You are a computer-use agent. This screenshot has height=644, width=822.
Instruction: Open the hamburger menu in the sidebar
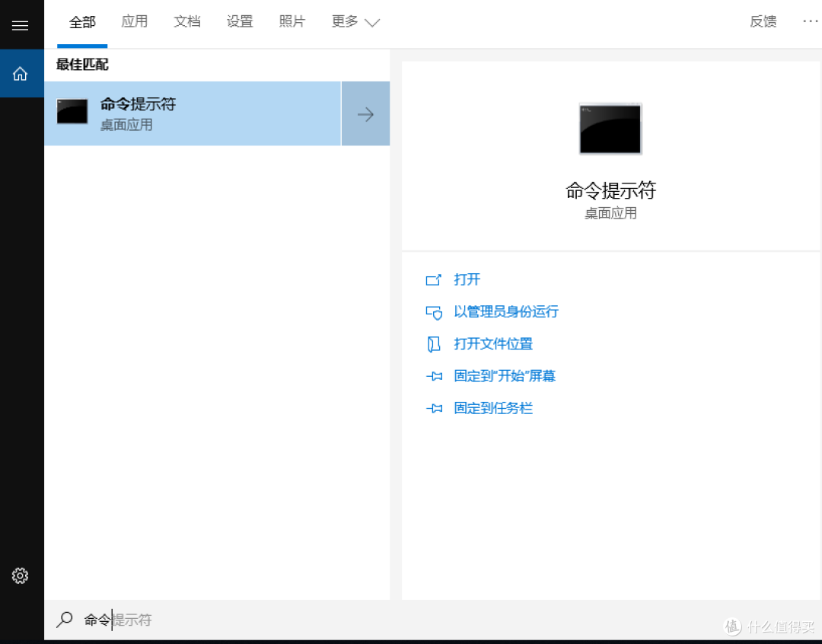point(21,24)
